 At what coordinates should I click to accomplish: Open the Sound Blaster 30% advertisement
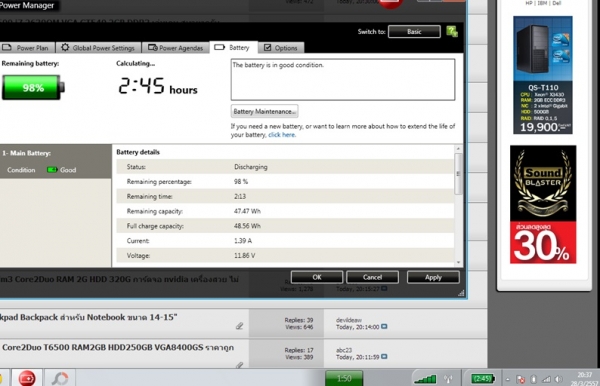543,205
